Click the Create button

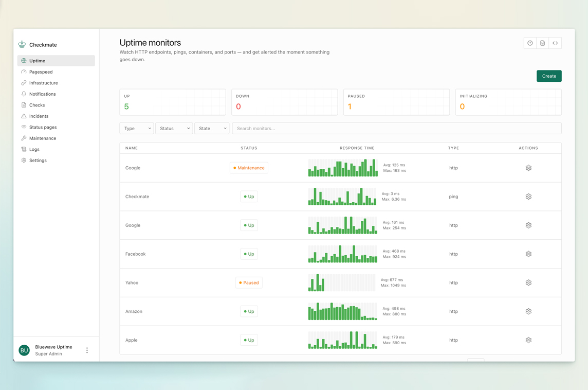click(x=549, y=76)
